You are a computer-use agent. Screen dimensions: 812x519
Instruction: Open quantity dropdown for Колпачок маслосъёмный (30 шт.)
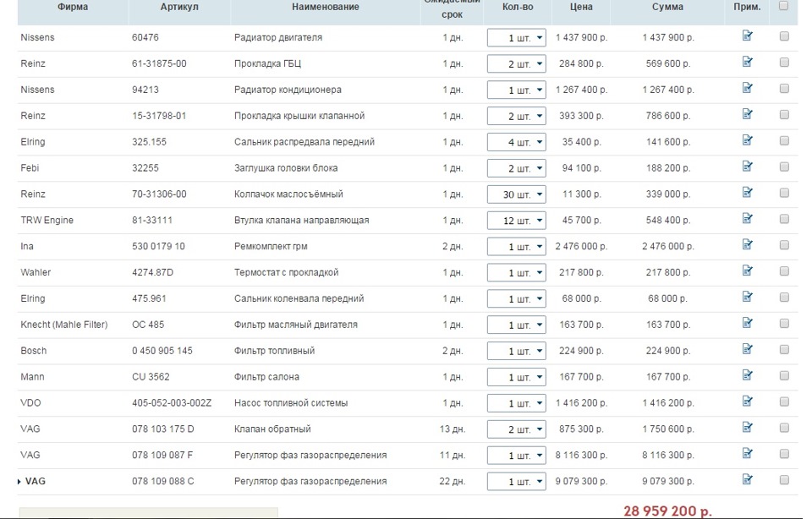517,194
